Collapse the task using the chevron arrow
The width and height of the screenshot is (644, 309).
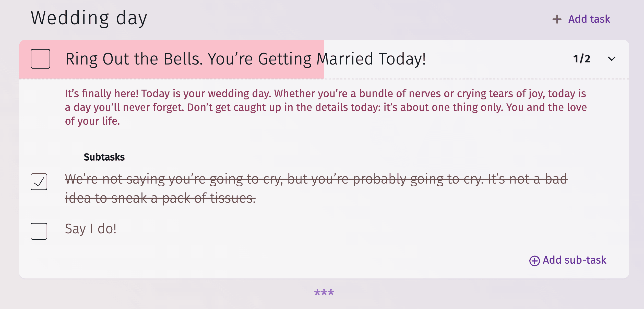click(612, 59)
